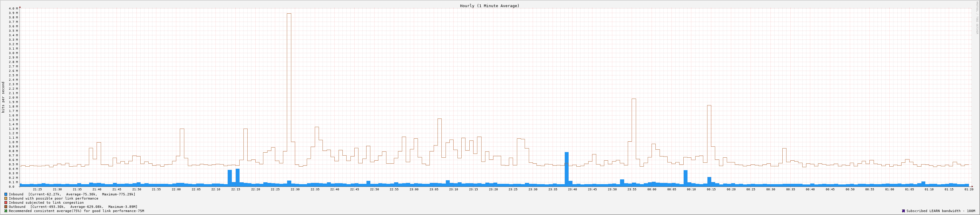This screenshot has width=980, height=215.
Task: Click the 4.0 M y-axis label
Action: [x=13, y=8]
